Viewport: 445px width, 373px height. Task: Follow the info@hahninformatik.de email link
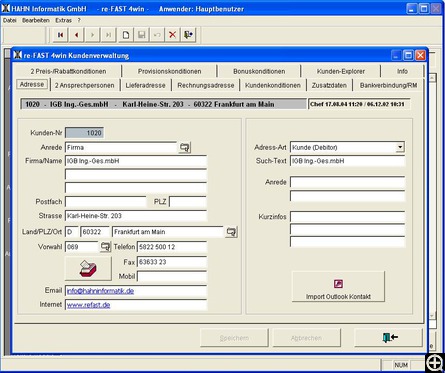pyautogui.click(x=100, y=291)
